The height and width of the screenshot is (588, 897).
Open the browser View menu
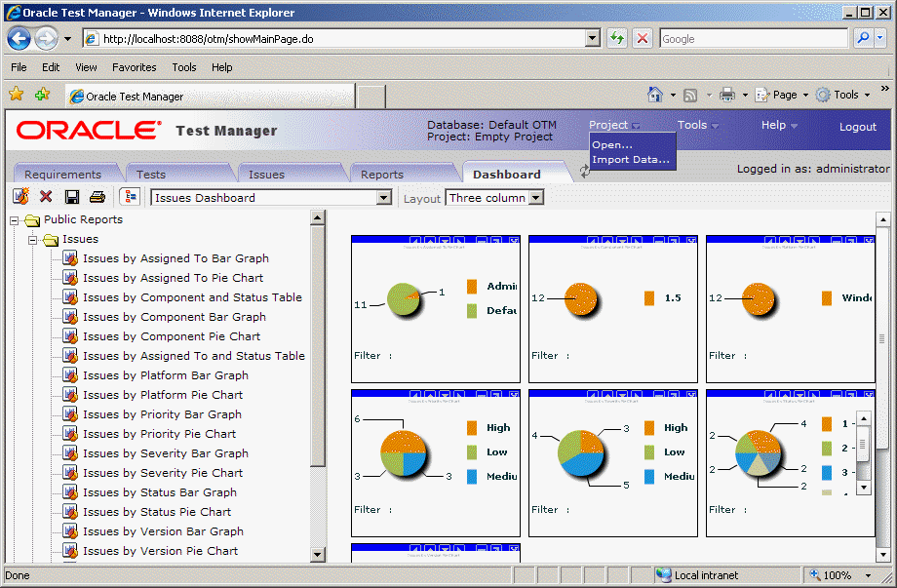86,67
